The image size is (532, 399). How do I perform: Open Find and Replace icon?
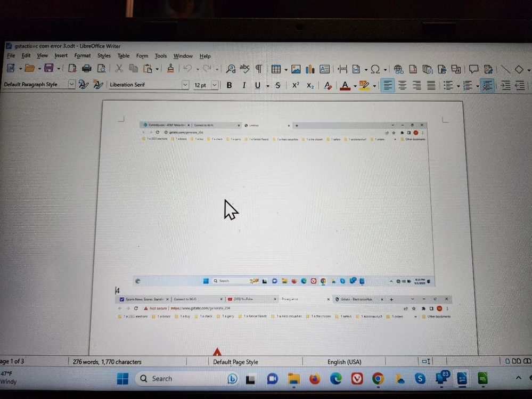[x=231, y=69]
